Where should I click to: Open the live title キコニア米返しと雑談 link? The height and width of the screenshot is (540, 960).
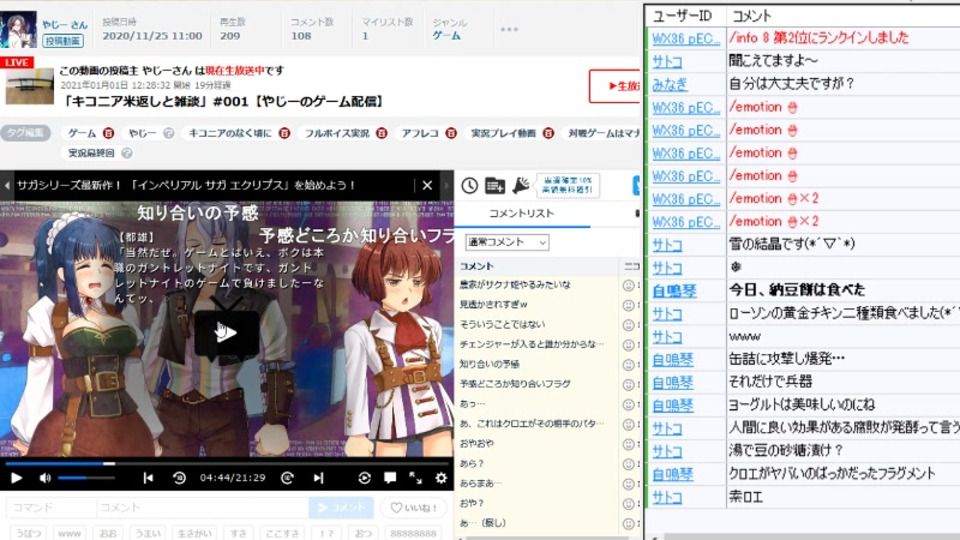pyautogui.click(x=225, y=102)
